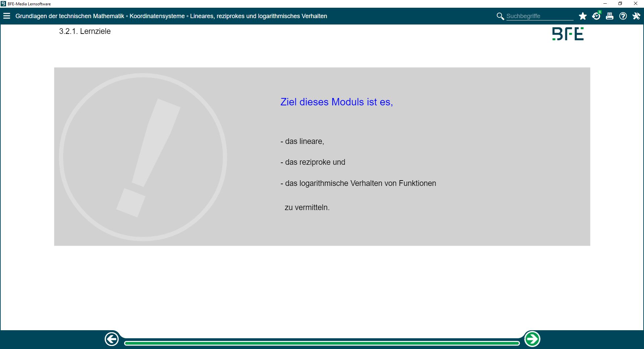
Task: Go to the previous page arrow
Action: [x=112, y=339]
